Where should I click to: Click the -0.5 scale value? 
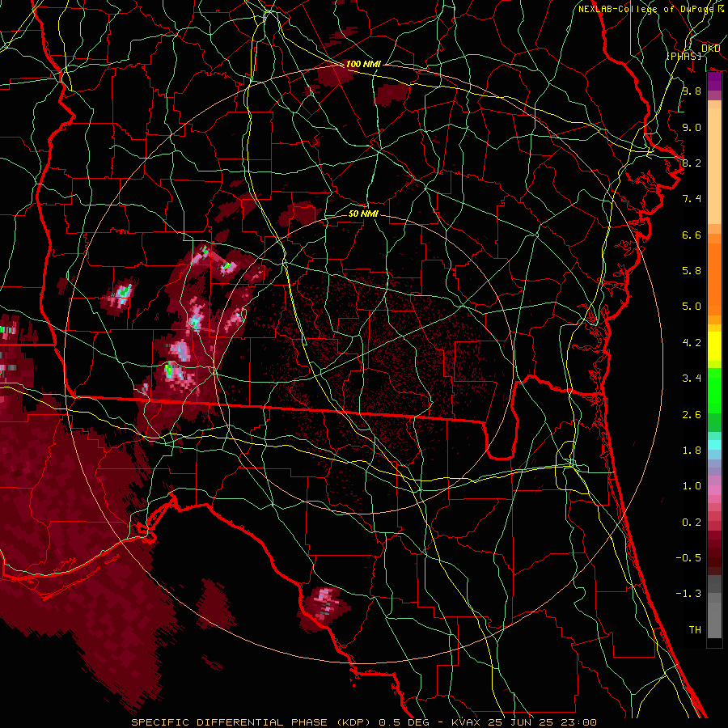pos(688,558)
